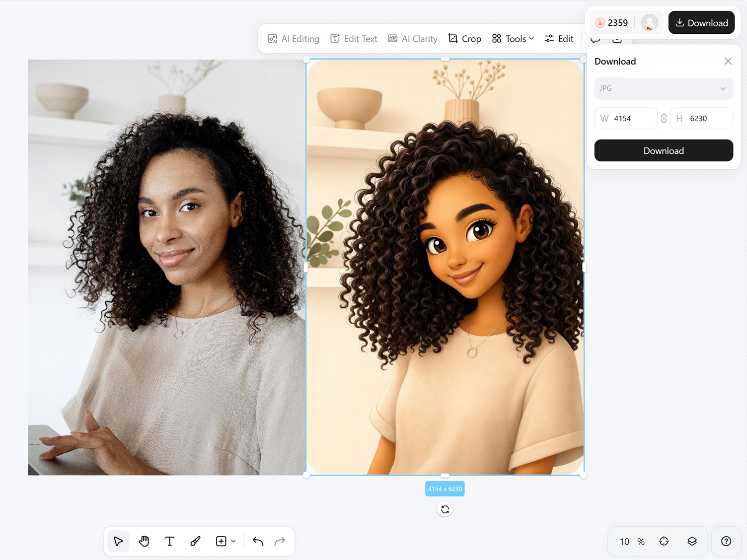
Task: Open the Help question mark
Action: (x=726, y=541)
